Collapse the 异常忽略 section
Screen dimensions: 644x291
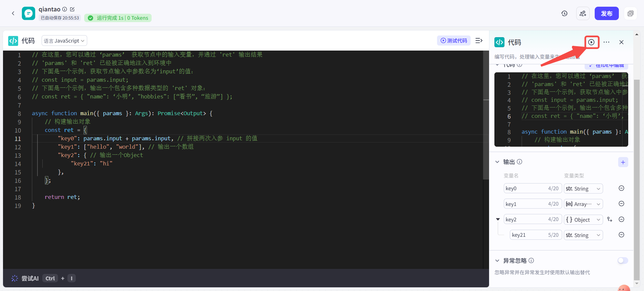(x=497, y=261)
